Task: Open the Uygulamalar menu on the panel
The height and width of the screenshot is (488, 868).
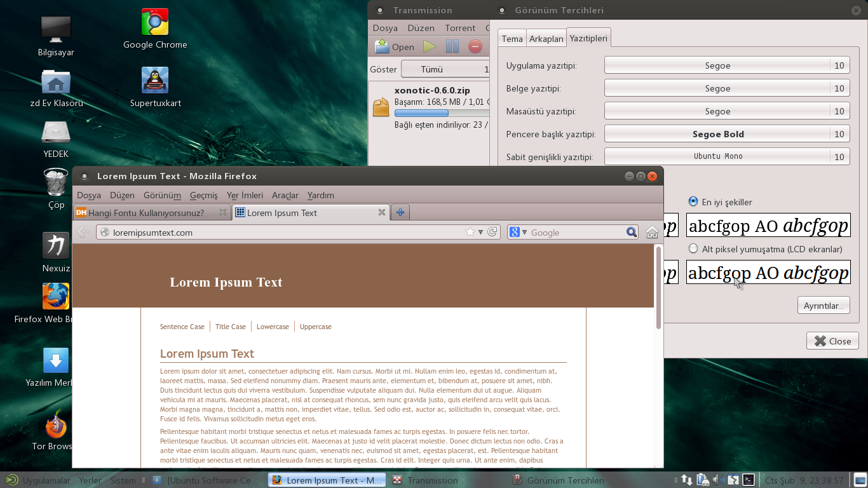Action: [x=46, y=480]
